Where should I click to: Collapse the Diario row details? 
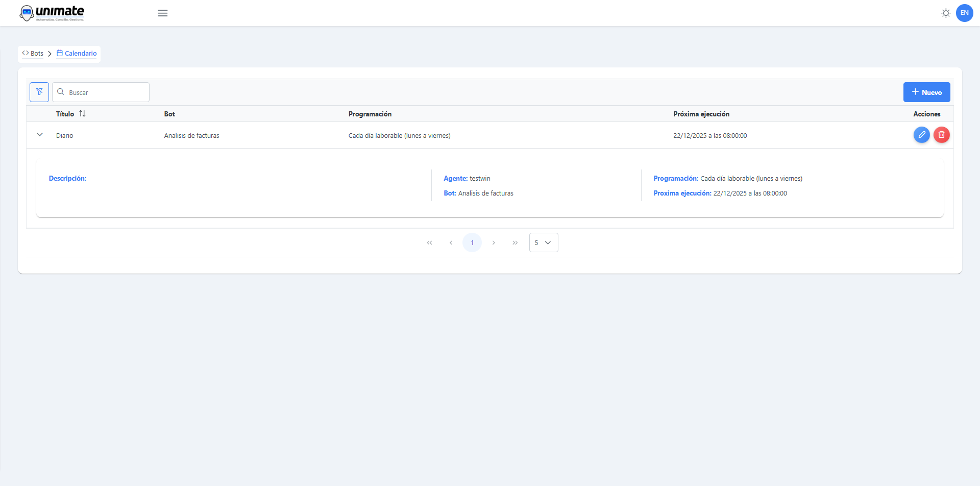pyautogui.click(x=40, y=135)
